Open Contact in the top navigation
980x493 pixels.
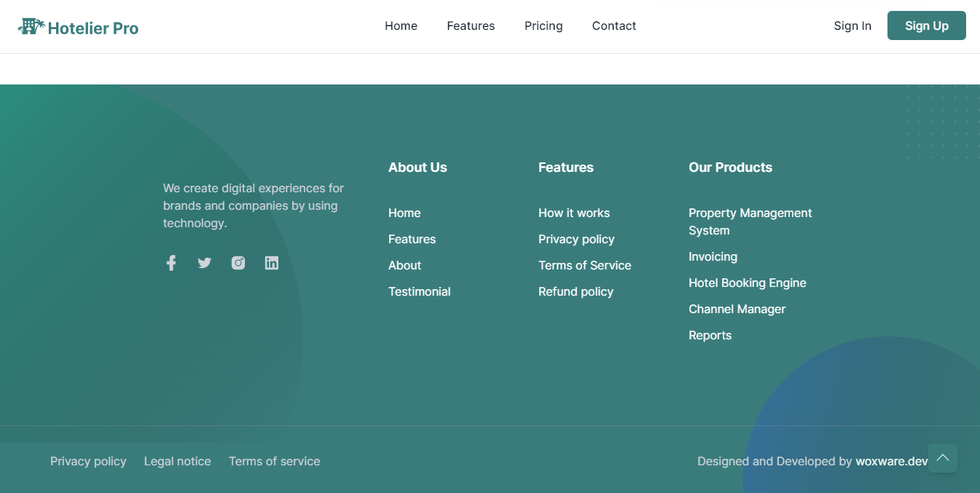[x=614, y=26]
